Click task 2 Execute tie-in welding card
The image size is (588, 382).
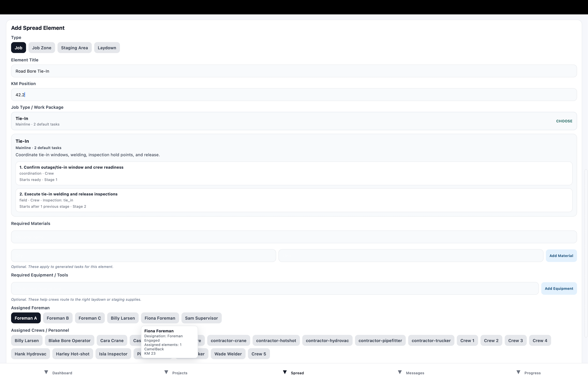coord(294,200)
